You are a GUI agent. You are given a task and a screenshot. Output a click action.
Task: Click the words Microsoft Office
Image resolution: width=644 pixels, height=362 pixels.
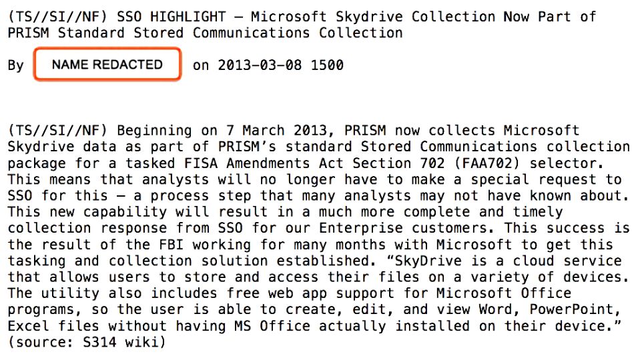pos(504,293)
